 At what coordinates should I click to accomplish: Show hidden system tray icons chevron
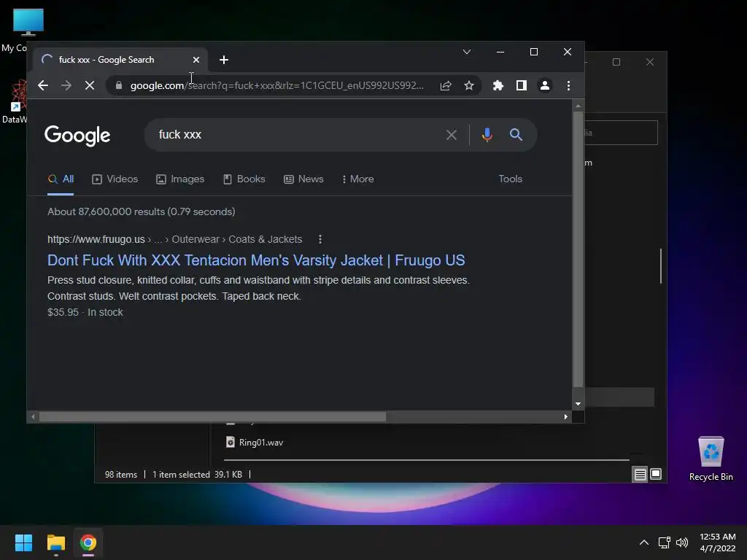tap(643, 542)
